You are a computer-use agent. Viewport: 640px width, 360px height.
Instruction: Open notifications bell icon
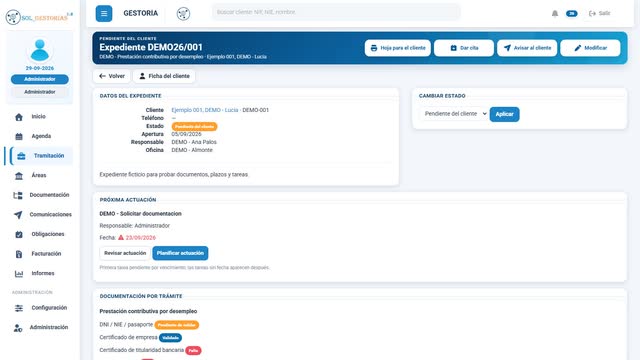click(555, 13)
